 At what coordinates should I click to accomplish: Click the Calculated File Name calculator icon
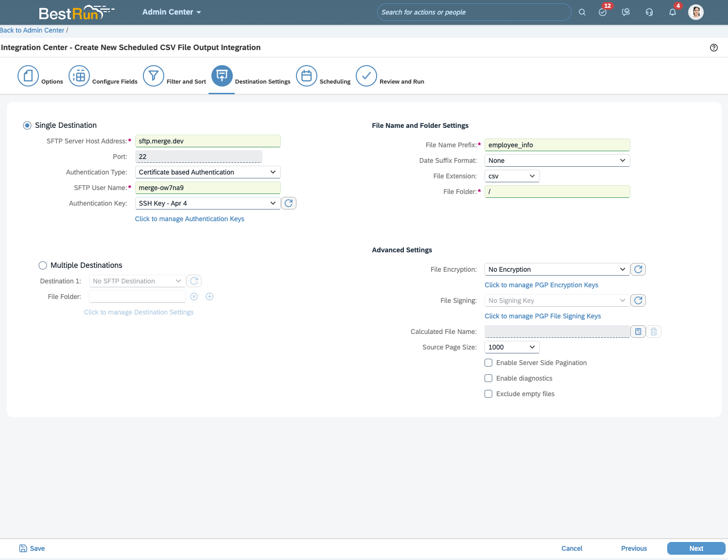pos(638,332)
